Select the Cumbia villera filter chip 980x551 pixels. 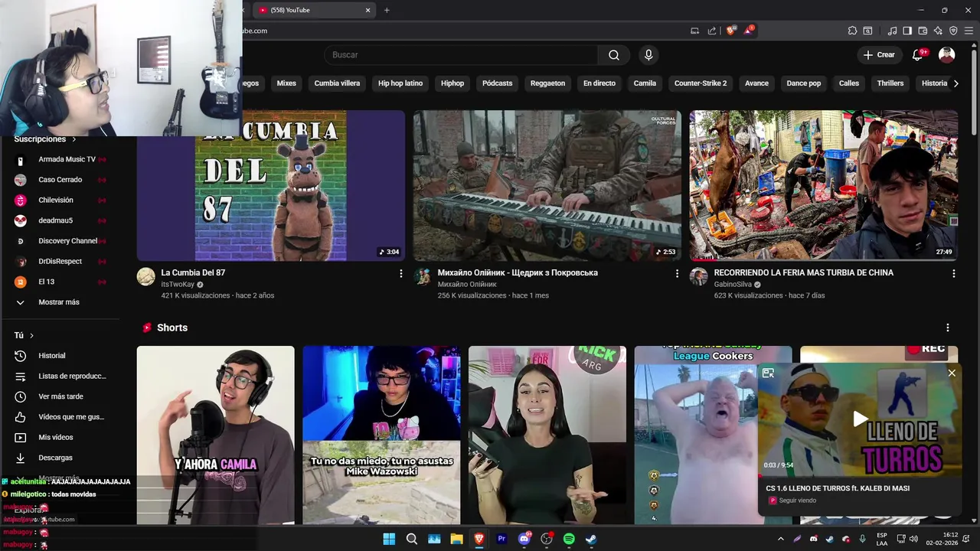(x=337, y=83)
